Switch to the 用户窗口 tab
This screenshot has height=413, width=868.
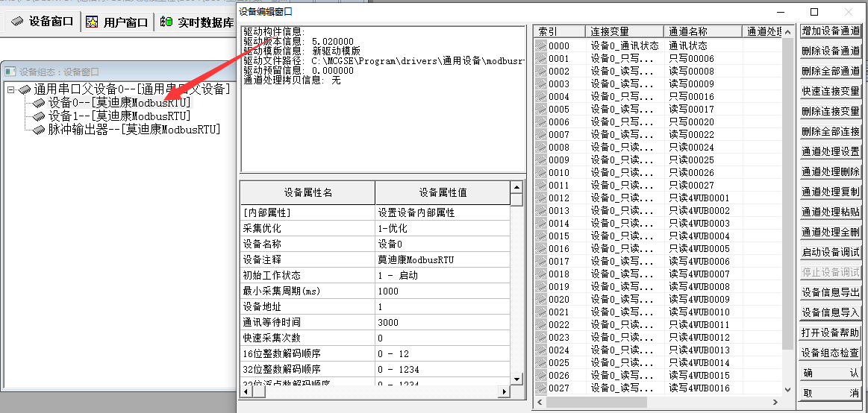(x=117, y=22)
